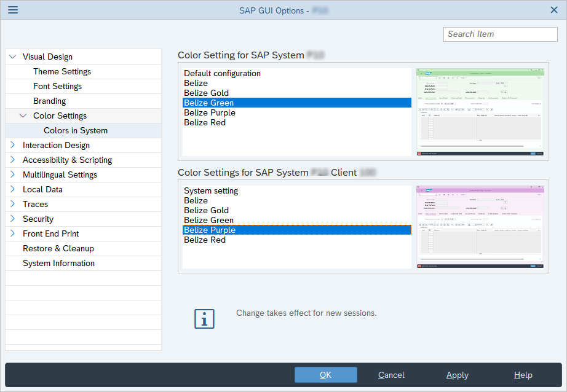Select Interaction Design label
The width and height of the screenshot is (567, 392).
tap(56, 145)
